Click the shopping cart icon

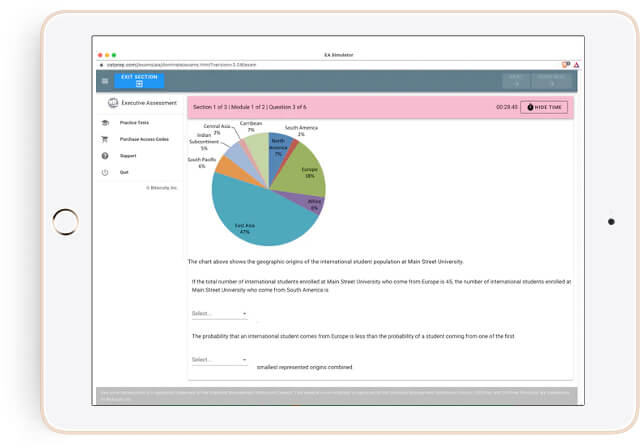coord(105,139)
